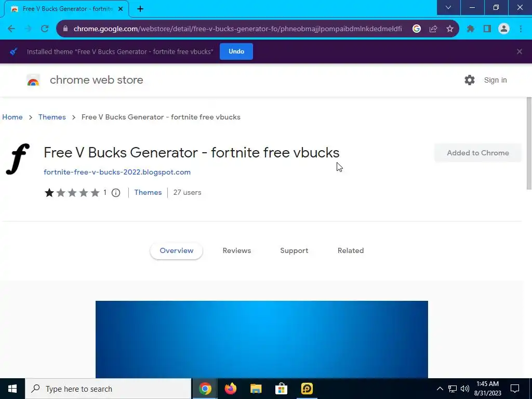Click the '27 users' text
The width and height of the screenshot is (532, 399).
(187, 192)
